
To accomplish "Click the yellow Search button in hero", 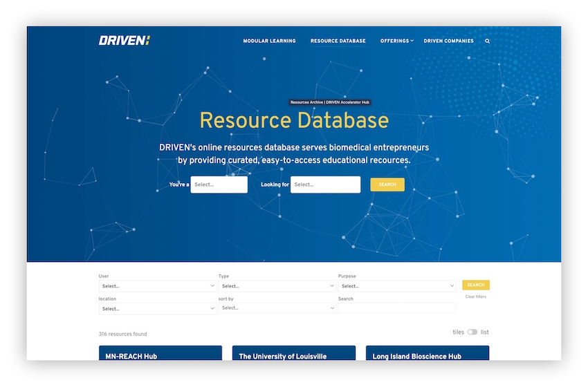I will pyautogui.click(x=387, y=185).
